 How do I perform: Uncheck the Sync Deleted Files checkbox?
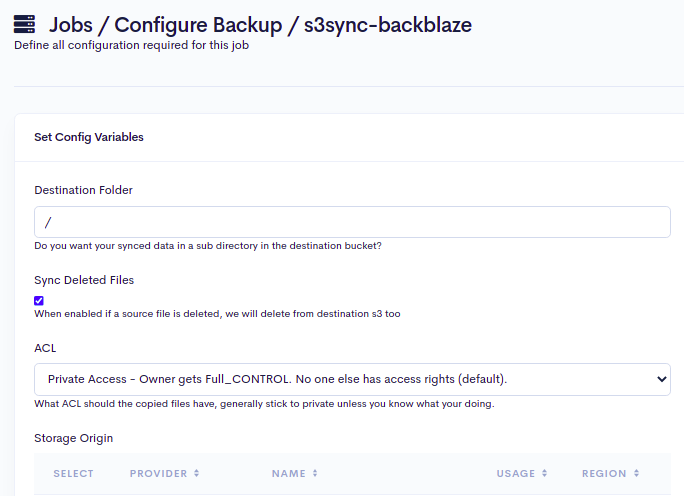(x=39, y=300)
